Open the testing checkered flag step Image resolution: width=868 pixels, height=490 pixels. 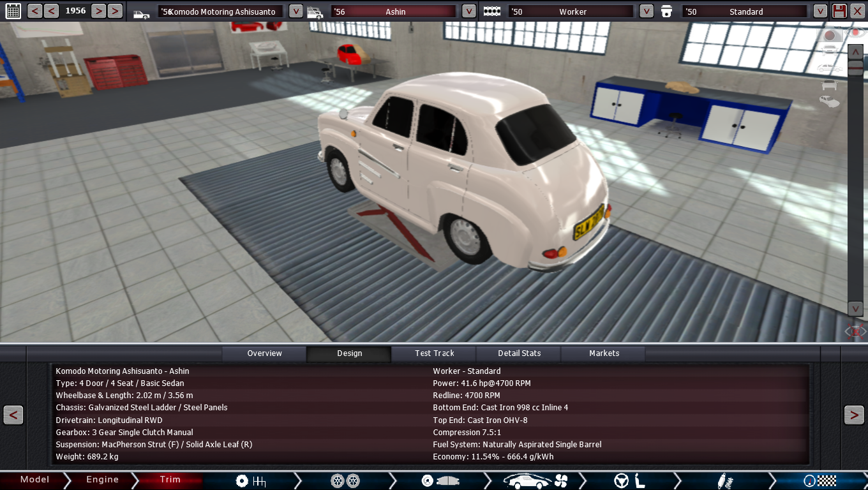tap(819, 480)
